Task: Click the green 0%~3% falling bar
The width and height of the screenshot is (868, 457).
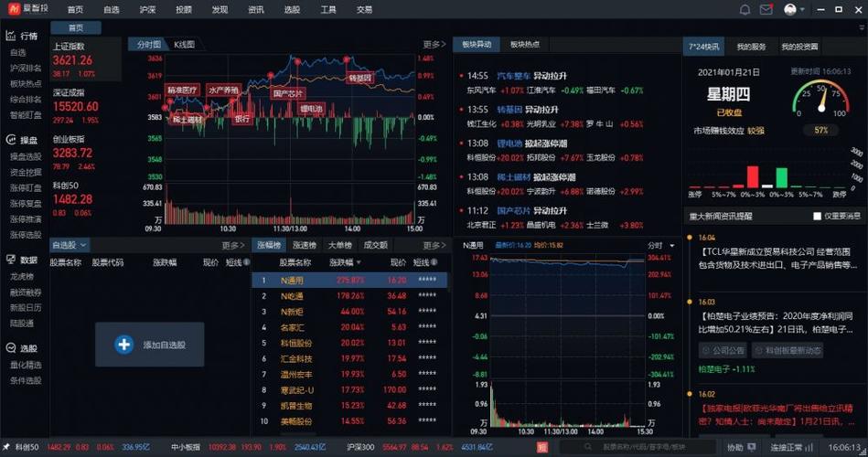Action: pos(781,178)
